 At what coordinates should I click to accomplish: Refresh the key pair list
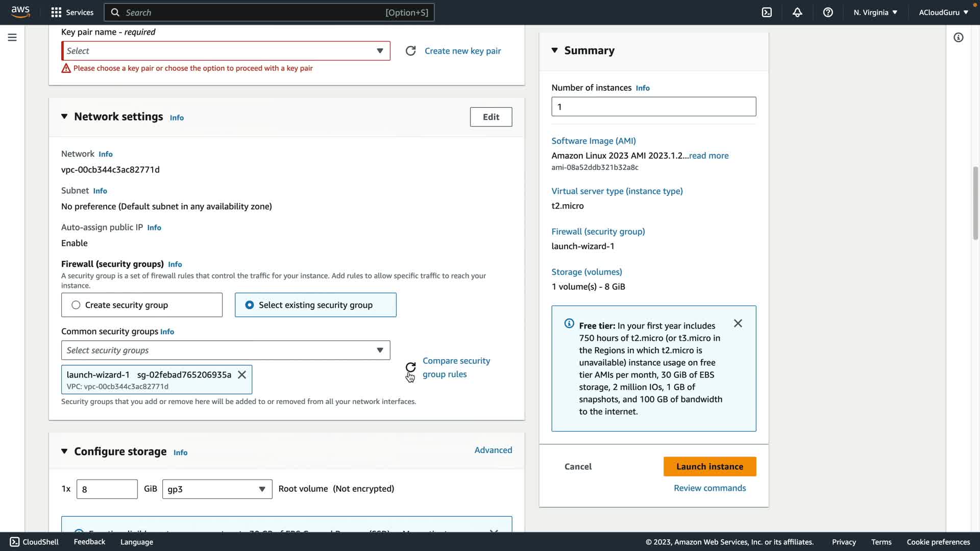(x=410, y=51)
